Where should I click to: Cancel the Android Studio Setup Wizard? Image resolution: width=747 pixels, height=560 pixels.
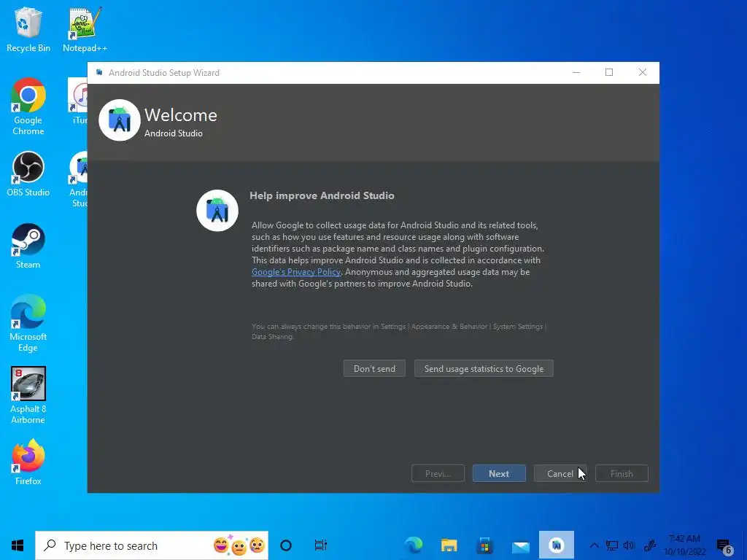click(x=560, y=473)
